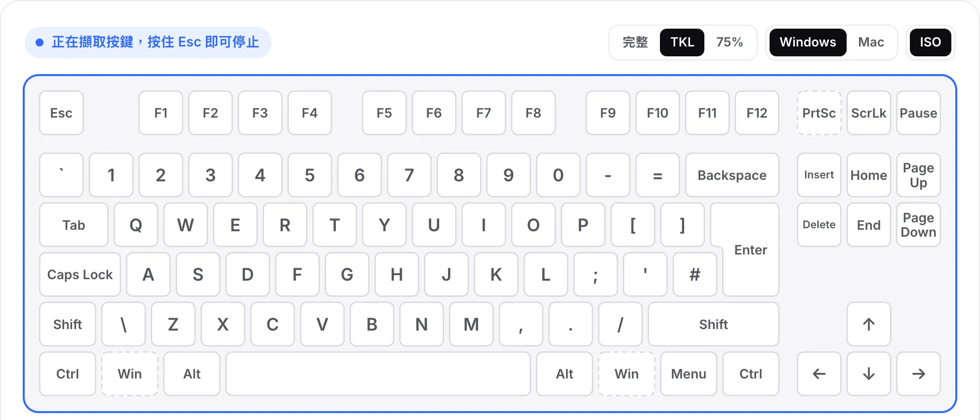Viewport: 980px width, 420px height.
Task: Click the Page Down key
Action: click(918, 225)
